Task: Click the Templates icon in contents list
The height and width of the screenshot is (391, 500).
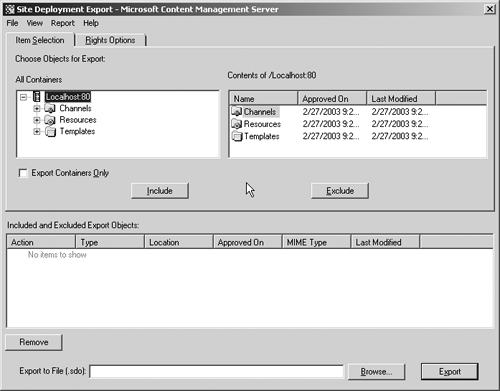Action: (237, 136)
